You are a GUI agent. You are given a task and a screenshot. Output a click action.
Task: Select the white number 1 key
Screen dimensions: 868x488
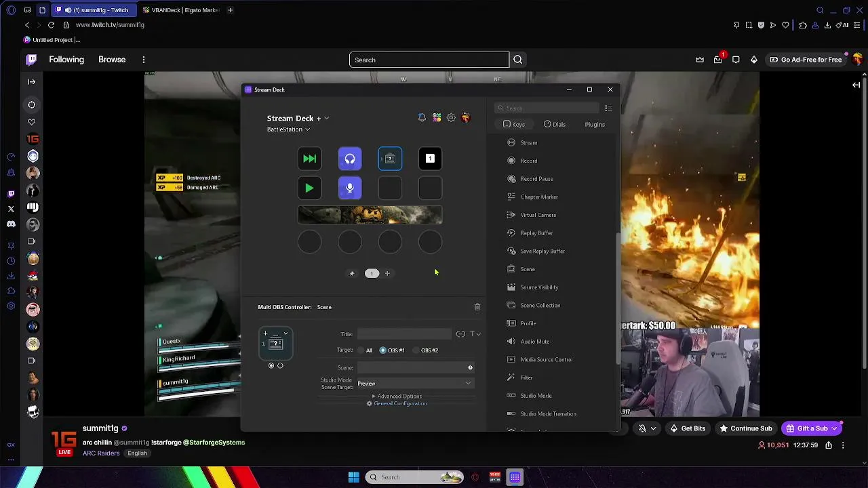[430, 159]
